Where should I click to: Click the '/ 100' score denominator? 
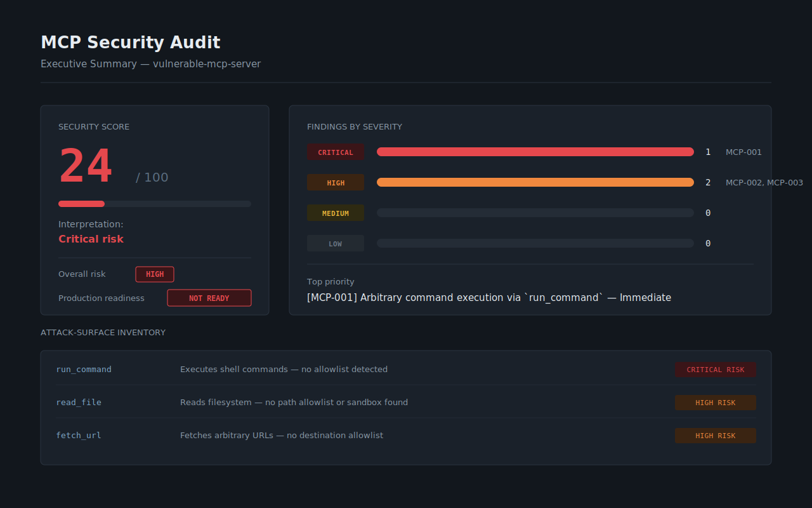152,177
